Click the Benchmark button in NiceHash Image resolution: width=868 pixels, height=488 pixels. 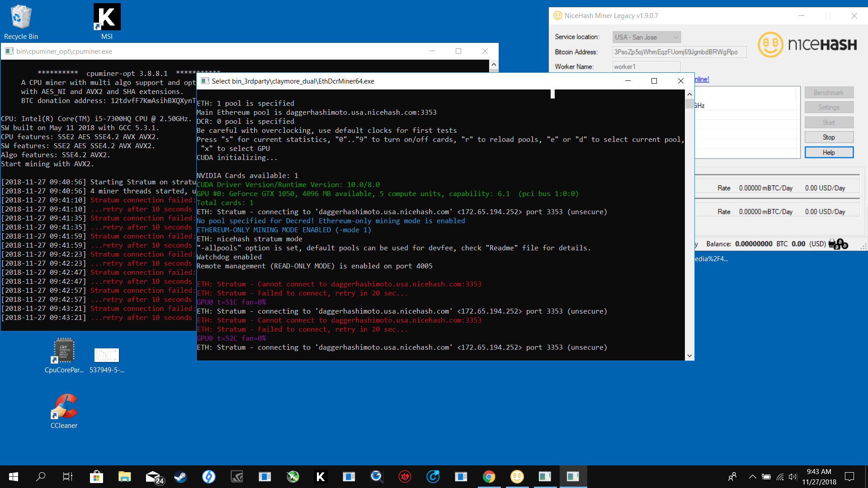pyautogui.click(x=829, y=92)
